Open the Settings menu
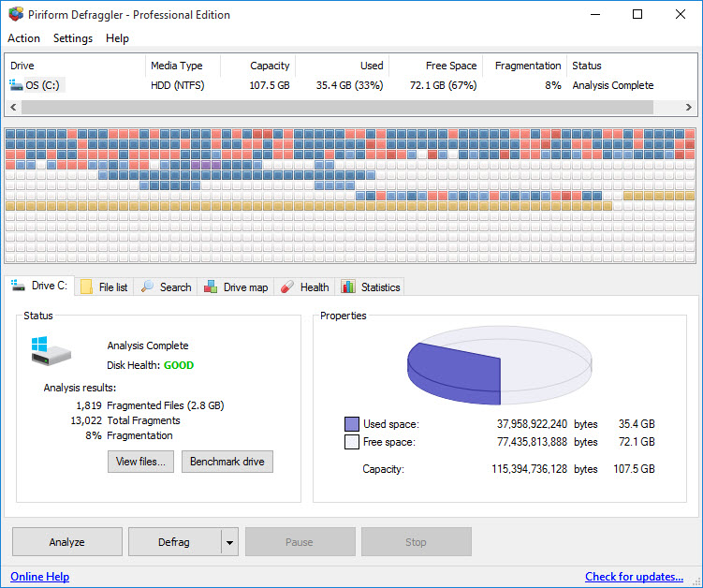Screen dimensions: 703x588 pos(73,38)
